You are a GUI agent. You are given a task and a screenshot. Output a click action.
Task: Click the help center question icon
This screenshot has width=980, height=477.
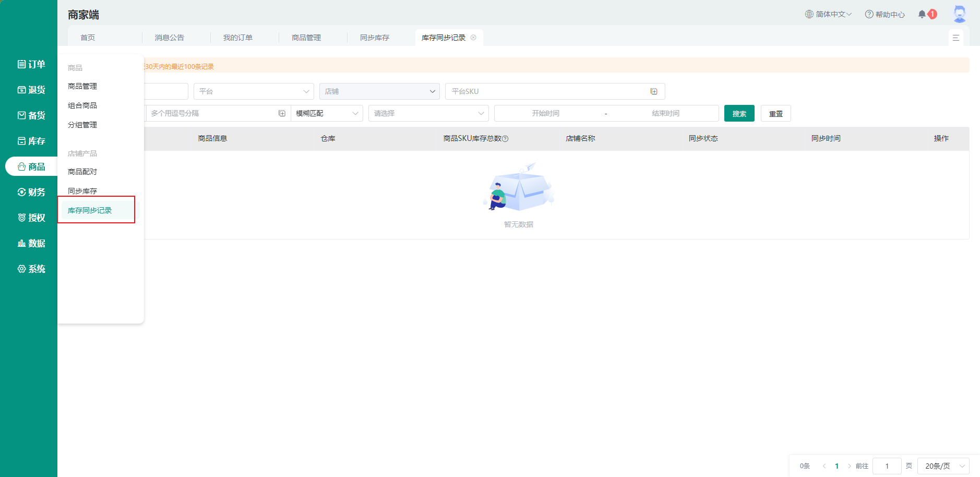coord(869,14)
